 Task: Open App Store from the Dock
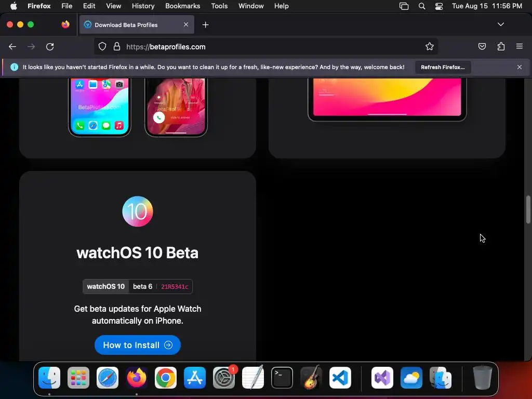tap(195, 378)
